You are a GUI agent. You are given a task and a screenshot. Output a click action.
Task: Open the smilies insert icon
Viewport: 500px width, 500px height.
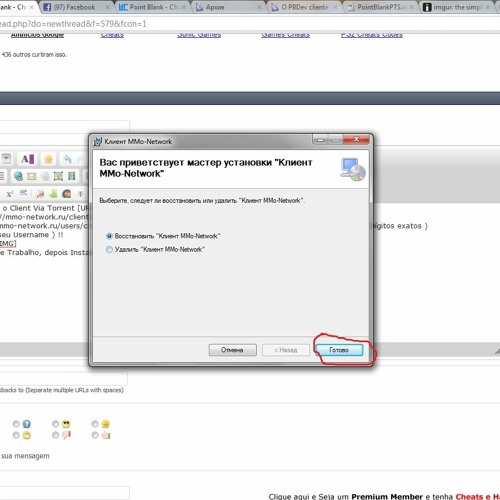(x=48, y=159)
